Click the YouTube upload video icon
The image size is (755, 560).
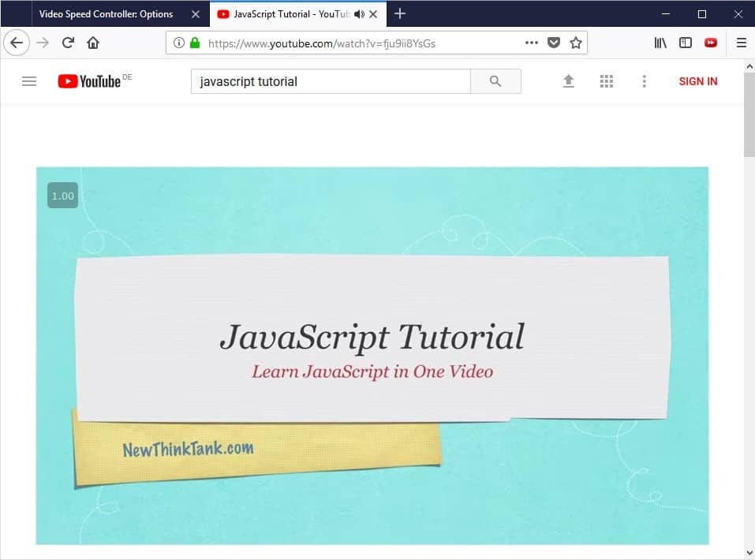(569, 81)
